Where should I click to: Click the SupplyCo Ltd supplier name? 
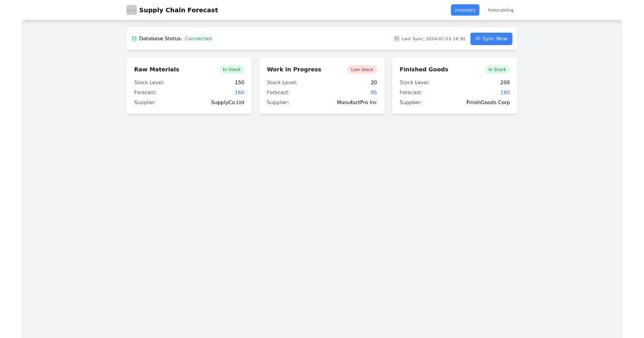point(228,102)
